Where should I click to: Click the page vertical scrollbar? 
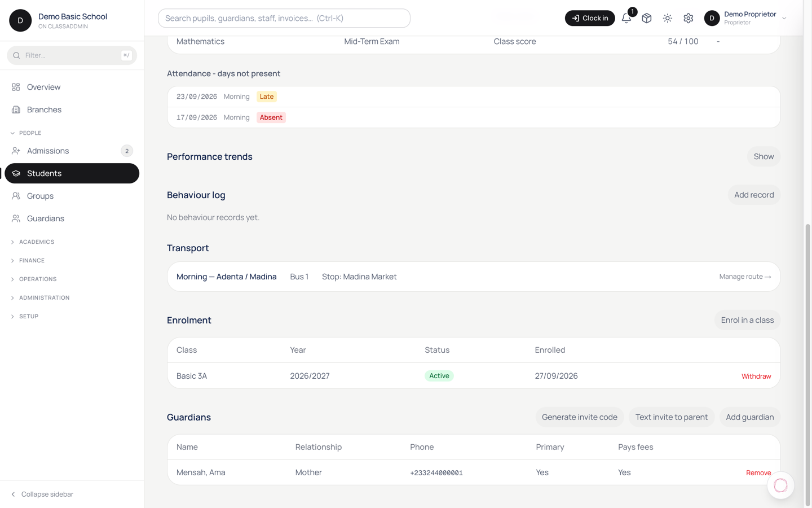(807, 365)
